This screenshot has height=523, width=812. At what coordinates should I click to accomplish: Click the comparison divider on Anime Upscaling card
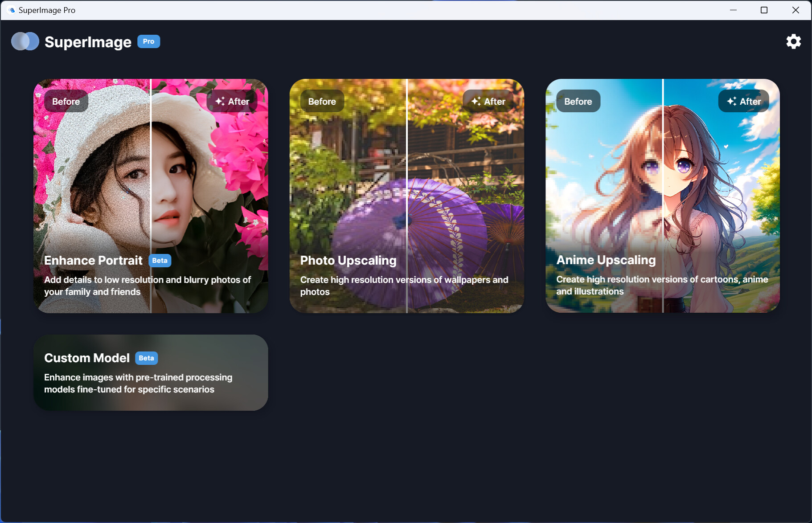pyautogui.click(x=663, y=196)
